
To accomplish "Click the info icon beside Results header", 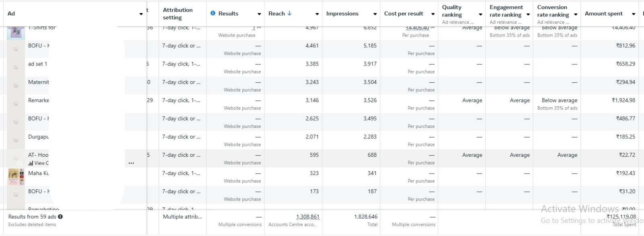I will (213, 13).
